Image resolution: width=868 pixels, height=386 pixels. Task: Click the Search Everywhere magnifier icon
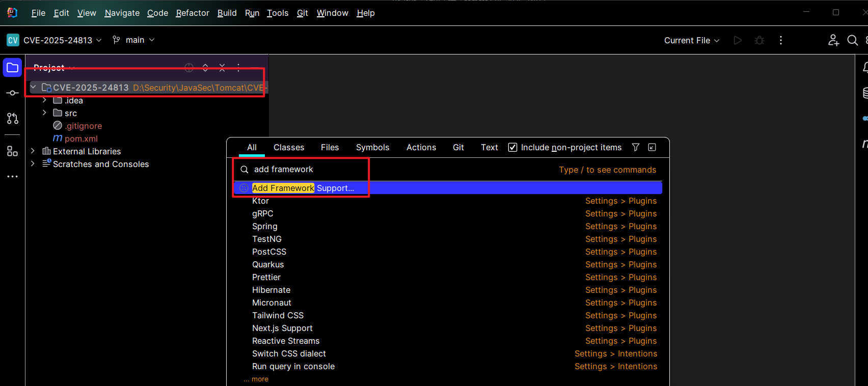click(853, 40)
